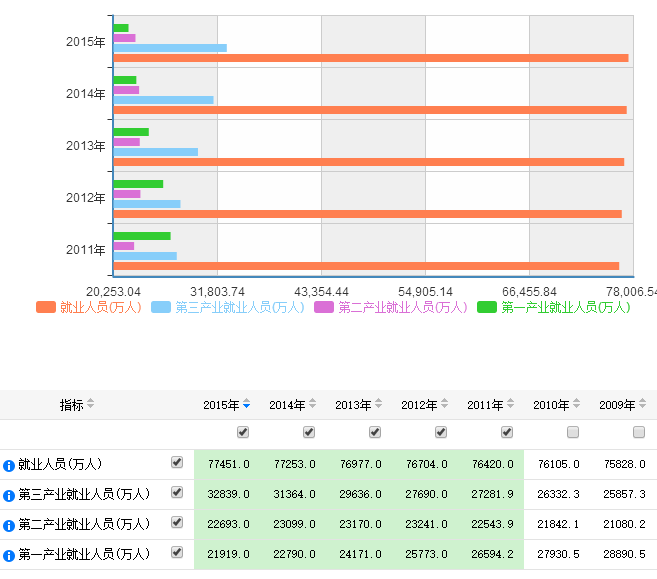Select cell value 77451.0
This screenshot has width=657, height=579.
point(229,464)
